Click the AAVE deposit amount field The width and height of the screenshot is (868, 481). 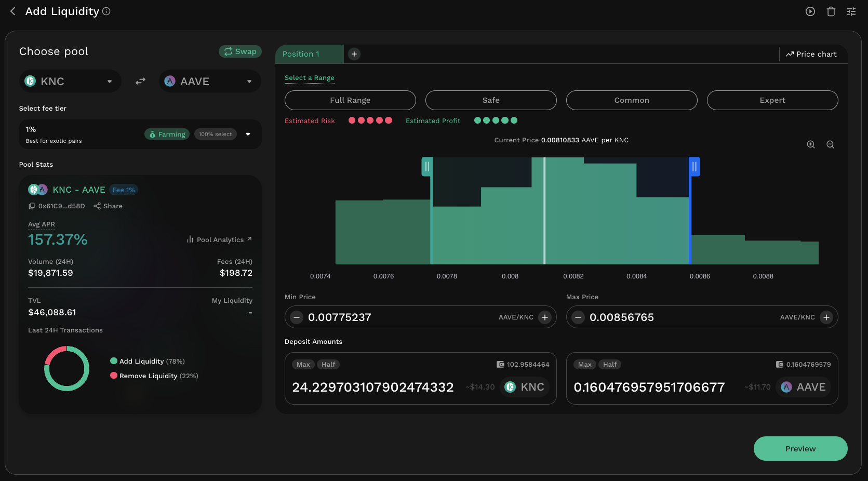[649, 388]
